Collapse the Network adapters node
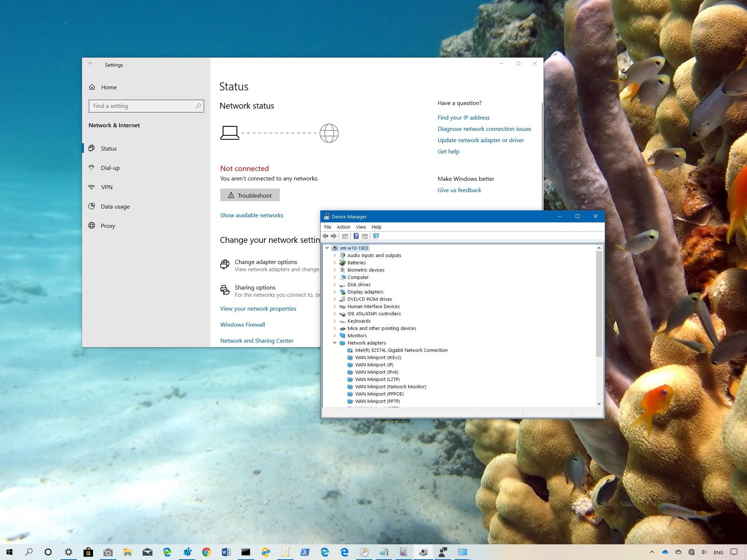 tap(335, 343)
